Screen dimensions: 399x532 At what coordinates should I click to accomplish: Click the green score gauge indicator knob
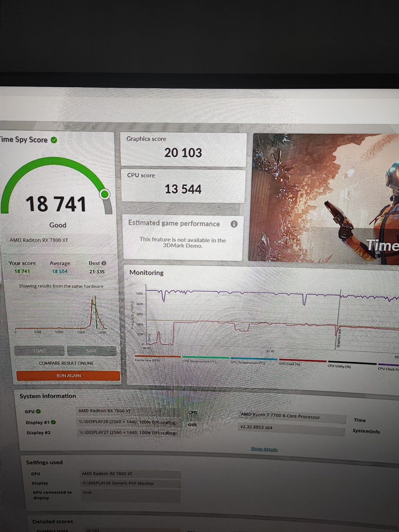[105, 194]
